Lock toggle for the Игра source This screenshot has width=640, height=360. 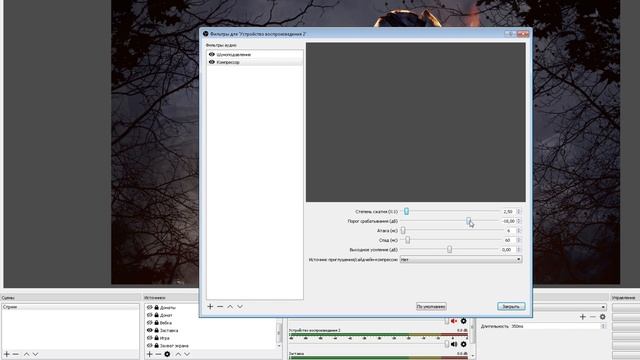tap(157, 338)
